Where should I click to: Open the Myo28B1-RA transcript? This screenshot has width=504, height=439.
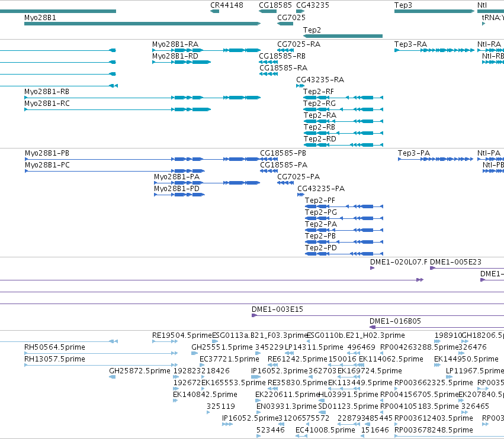pyautogui.click(x=206, y=50)
